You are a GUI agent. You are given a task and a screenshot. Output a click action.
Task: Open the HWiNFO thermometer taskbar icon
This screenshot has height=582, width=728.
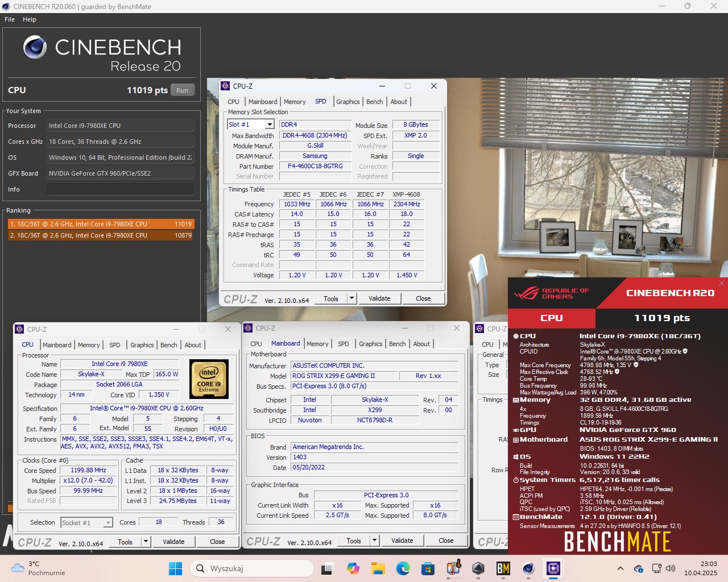[453, 568]
